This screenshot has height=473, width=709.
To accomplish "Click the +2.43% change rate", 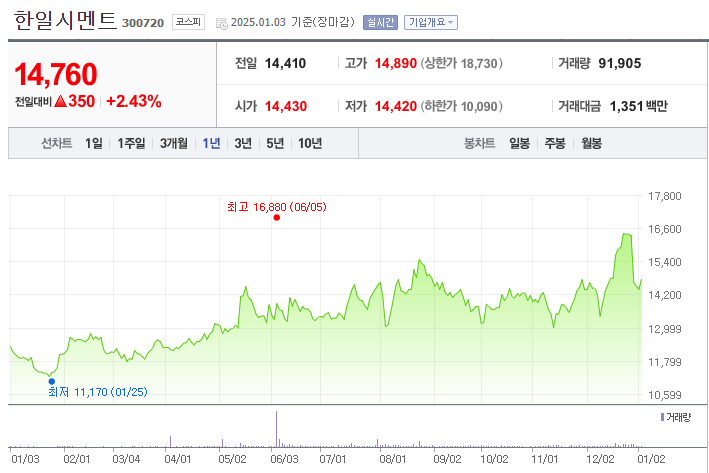I will tap(133, 101).
